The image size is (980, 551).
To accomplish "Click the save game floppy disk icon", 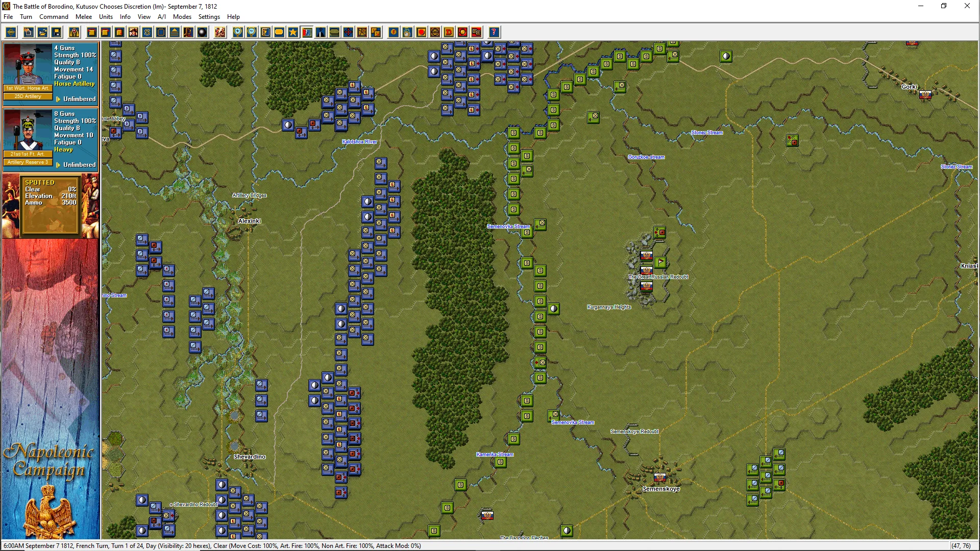I will (57, 33).
